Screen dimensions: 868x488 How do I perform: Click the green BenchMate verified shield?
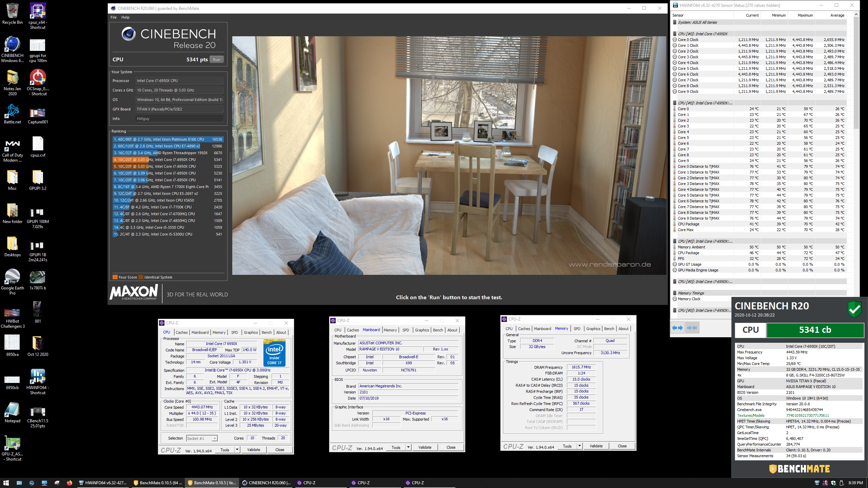tap(854, 309)
